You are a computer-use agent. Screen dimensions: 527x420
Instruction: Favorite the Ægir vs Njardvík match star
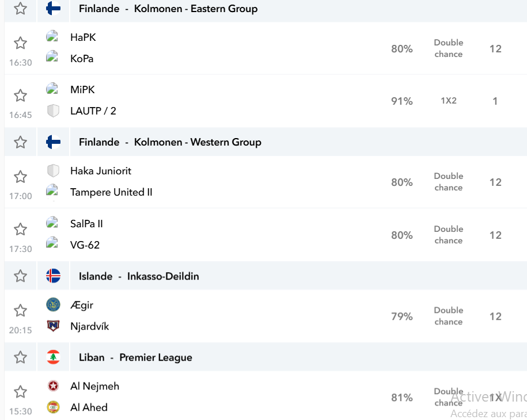tap(21, 311)
